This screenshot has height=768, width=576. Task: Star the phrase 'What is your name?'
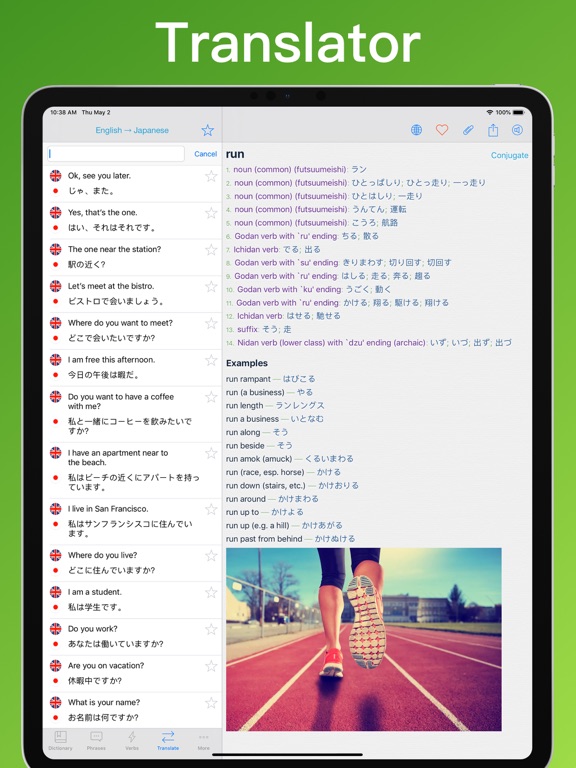point(211,703)
